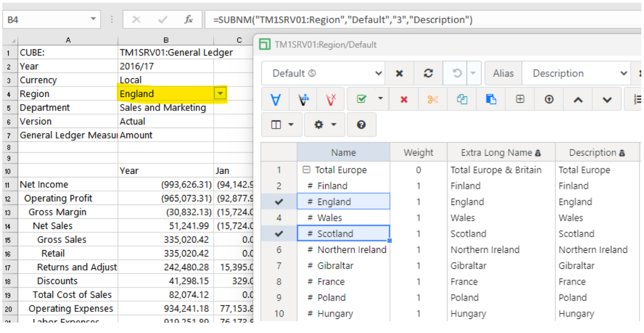Click the green checkmark keep-selected icon
The width and height of the screenshot is (644, 333).
(x=361, y=100)
